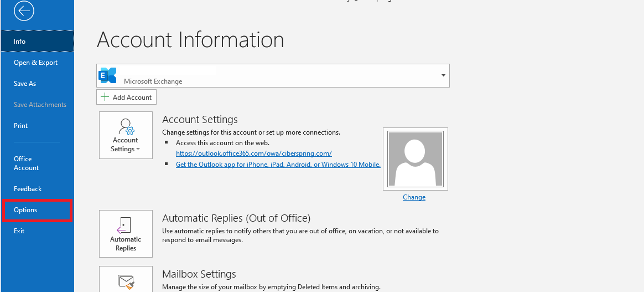Click the back arrow circle icon
This screenshot has height=292, width=644.
(x=24, y=11)
